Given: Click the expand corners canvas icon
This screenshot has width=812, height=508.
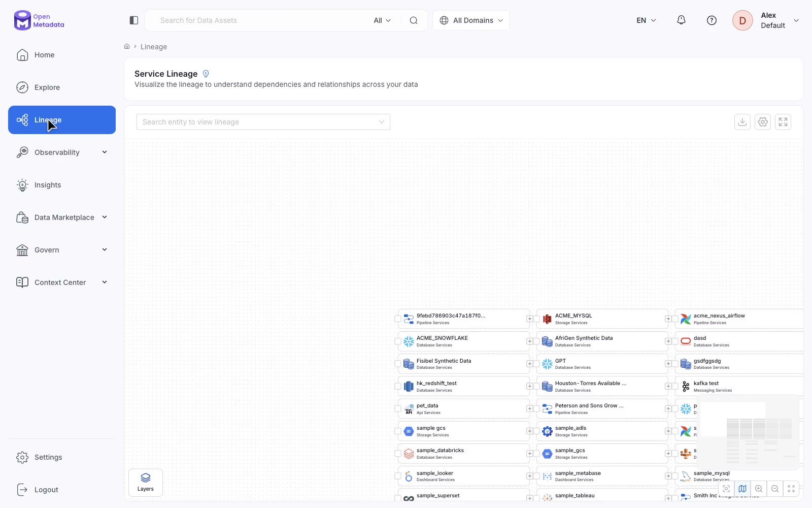Looking at the screenshot, I should [791, 489].
